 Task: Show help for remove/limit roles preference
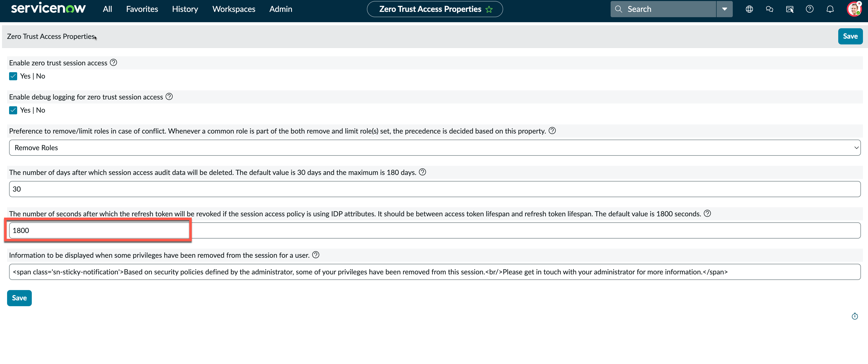[x=552, y=131]
